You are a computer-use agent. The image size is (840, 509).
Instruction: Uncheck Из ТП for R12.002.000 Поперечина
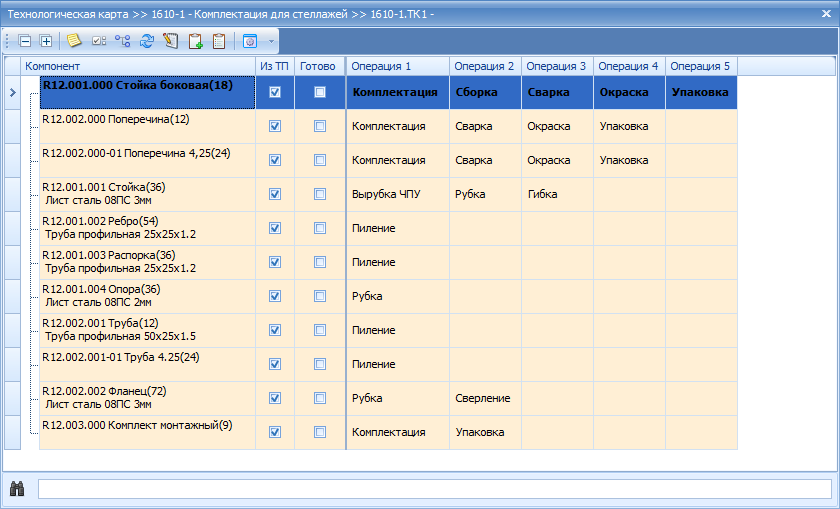click(x=275, y=126)
